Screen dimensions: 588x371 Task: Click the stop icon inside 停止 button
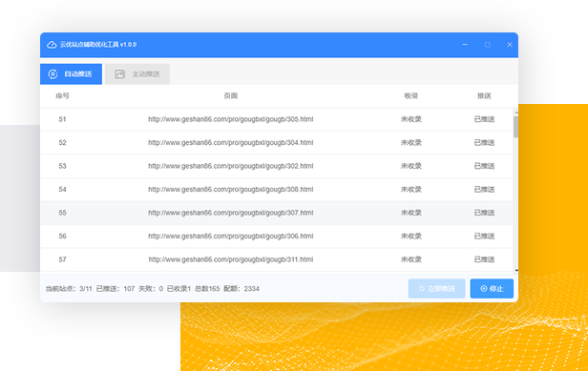click(x=484, y=289)
